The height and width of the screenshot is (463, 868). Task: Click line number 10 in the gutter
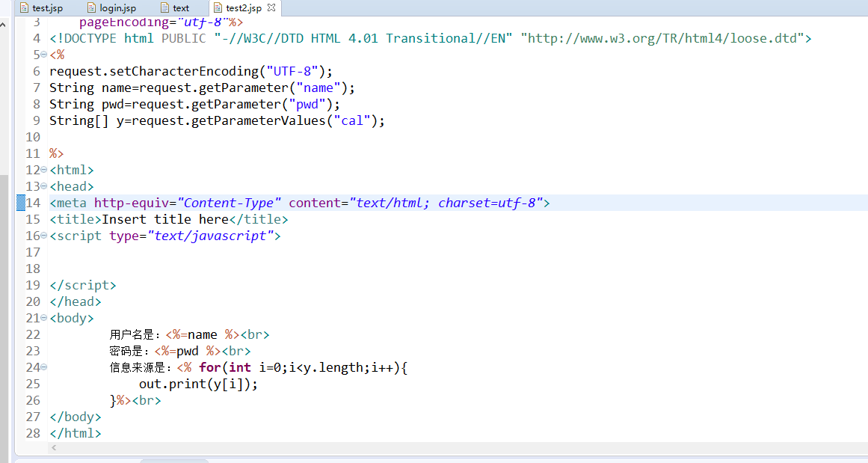33,137
